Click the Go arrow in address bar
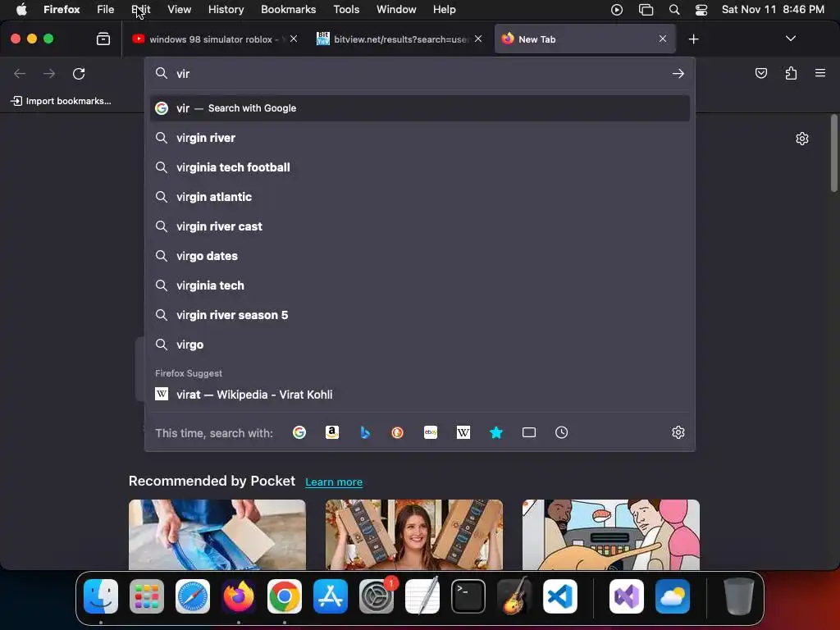This screenshot has width=840, height=630. pos(678,73)
